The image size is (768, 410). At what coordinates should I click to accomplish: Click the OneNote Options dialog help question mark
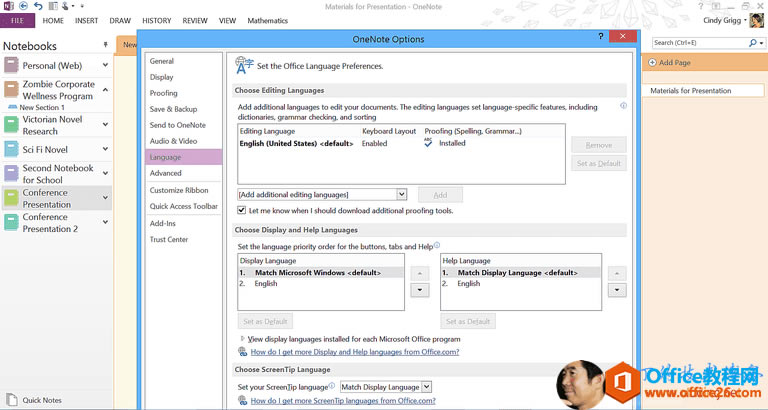(600, 36)
